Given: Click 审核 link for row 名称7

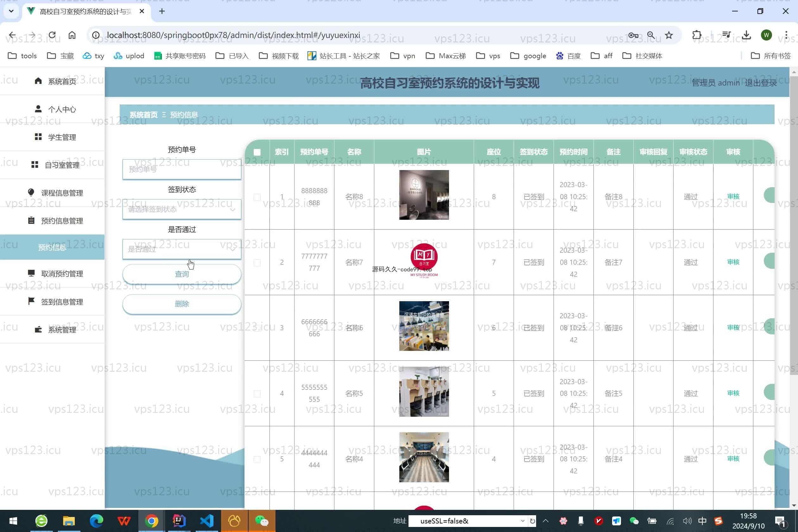Looking at the screenshot, I should click(733, 262).
